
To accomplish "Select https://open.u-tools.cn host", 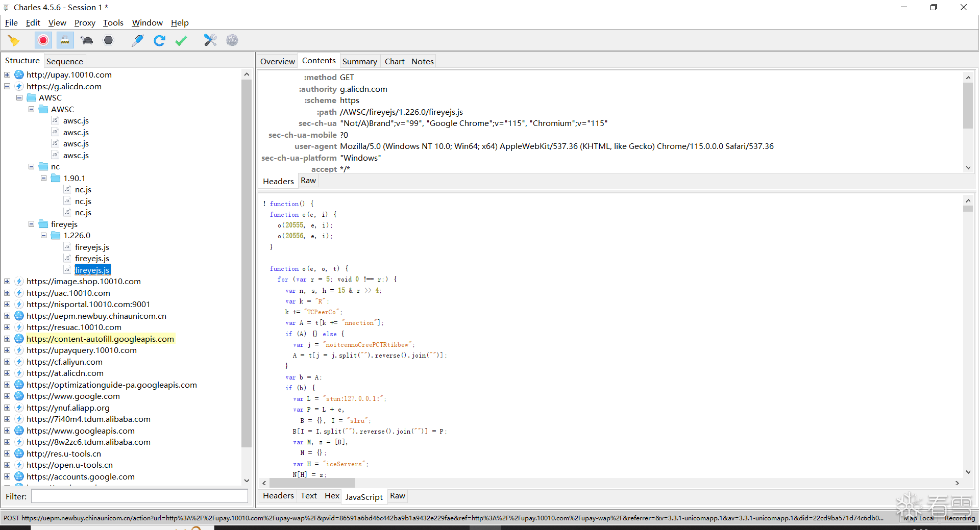I will click(69, 465).
